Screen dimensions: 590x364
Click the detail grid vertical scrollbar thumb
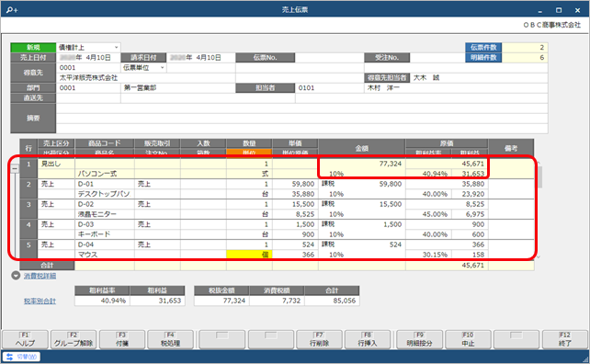(x=539, y=176)
